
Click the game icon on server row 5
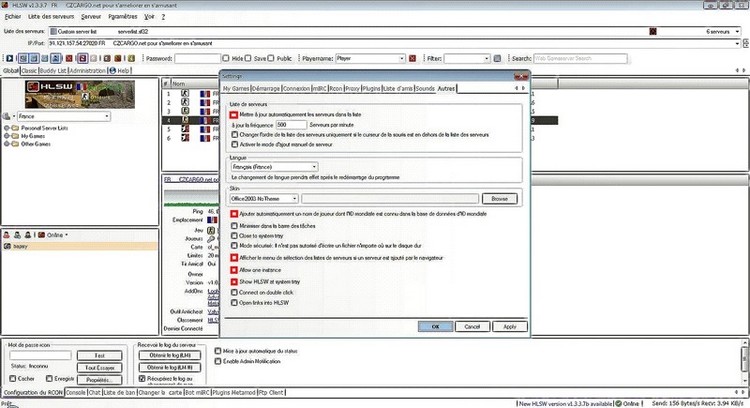(185, 129)
